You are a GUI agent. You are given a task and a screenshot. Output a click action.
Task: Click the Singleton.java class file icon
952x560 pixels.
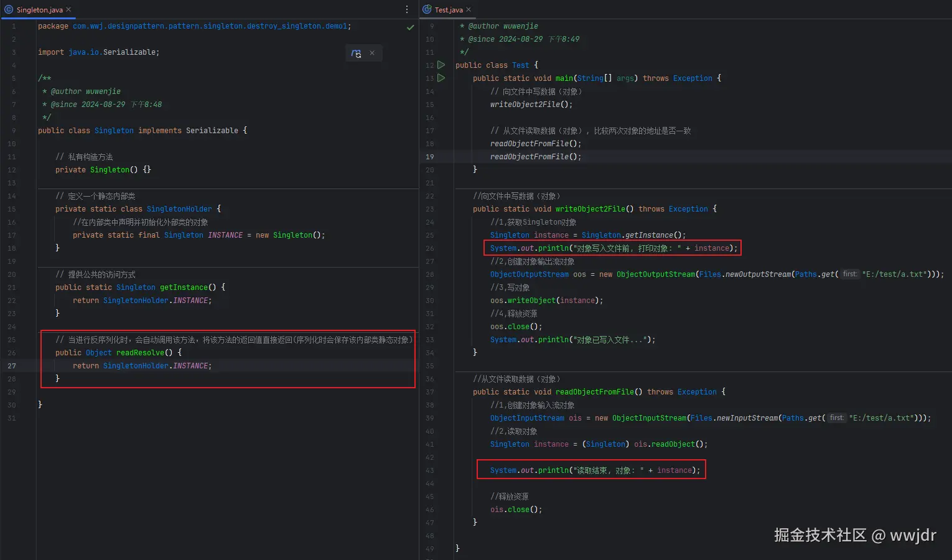(9, 9)
